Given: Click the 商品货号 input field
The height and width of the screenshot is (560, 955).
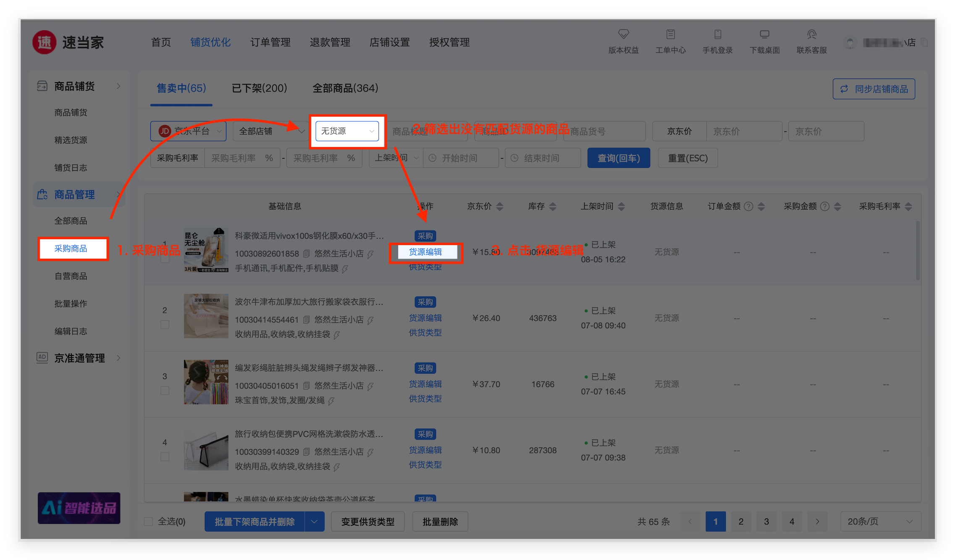Looking at the screenshot, I should point(605,131).
